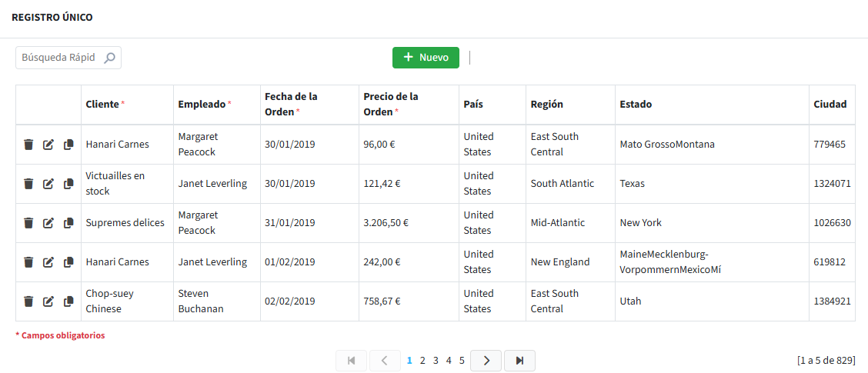
Task: Focus the Búsqueda Rápida search field
Action: click(60, 58)
